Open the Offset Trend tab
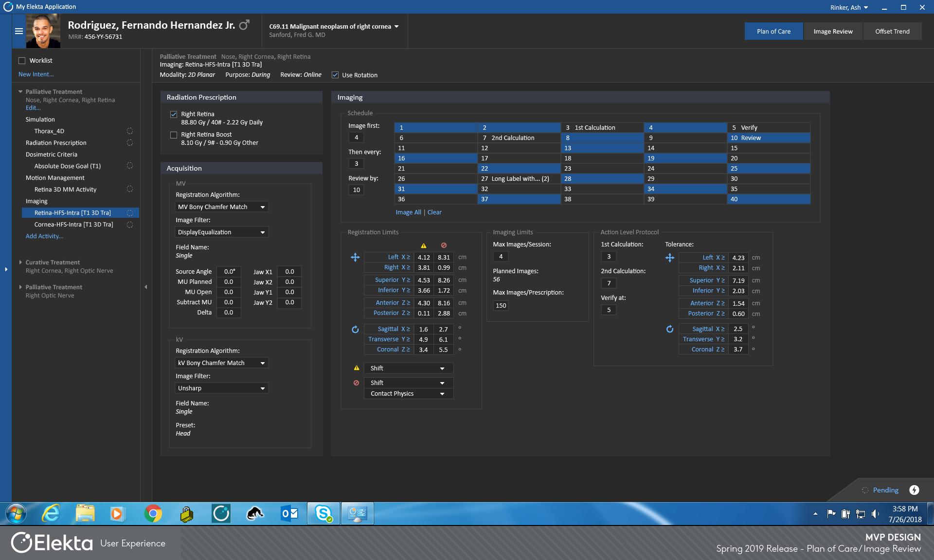Viewport: 934px width, 560px height. pos(892,31)
